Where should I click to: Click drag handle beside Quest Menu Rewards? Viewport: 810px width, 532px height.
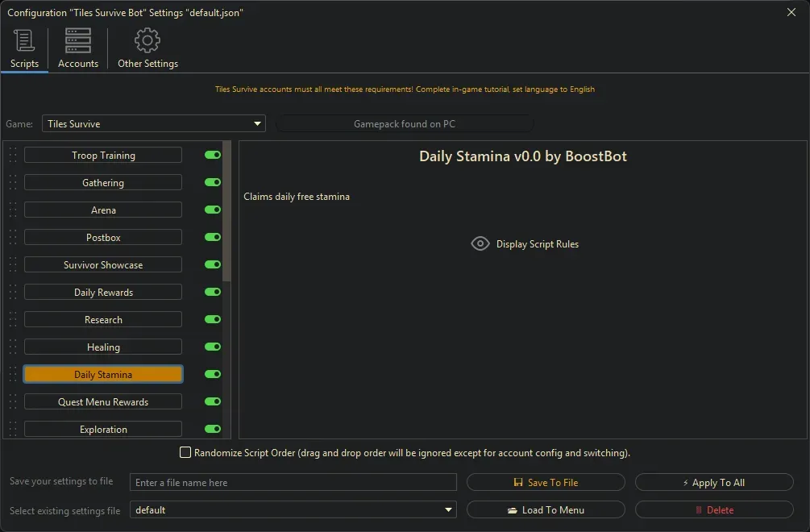click(13, 402)
